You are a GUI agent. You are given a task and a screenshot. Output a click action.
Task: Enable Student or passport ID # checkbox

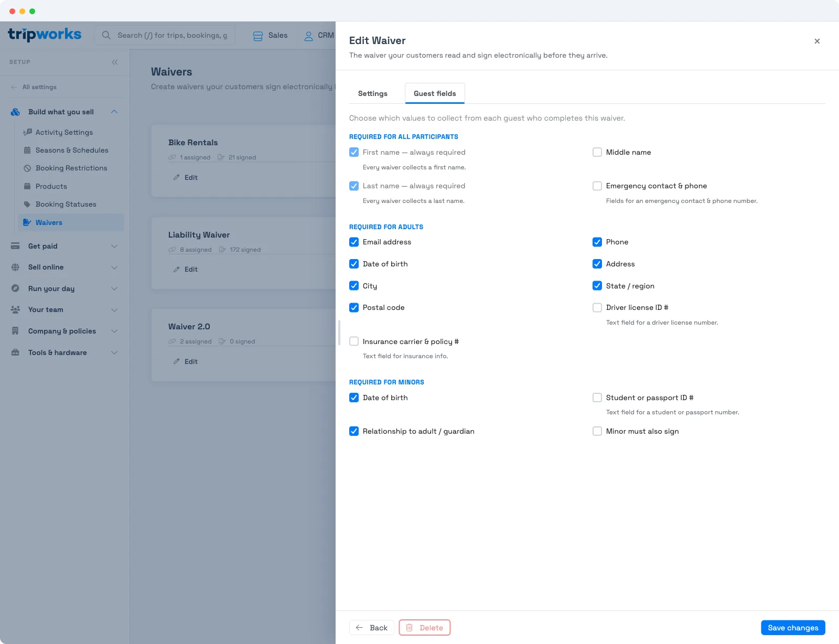pyautogui.click(x=597, y=398)
